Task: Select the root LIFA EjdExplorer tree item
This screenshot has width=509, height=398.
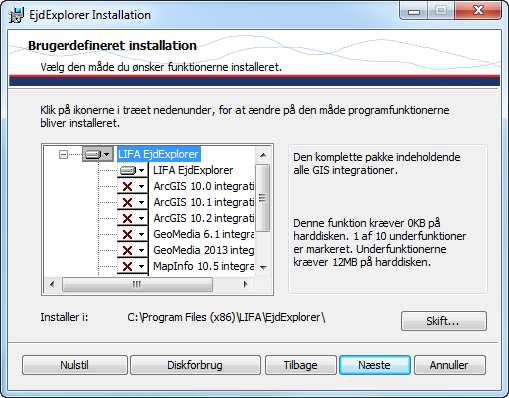Action: 158,154
